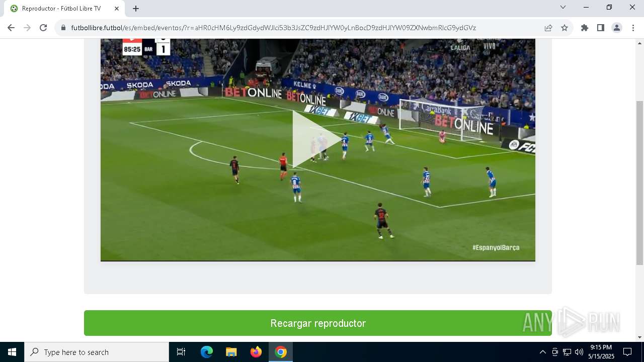Open the Windows Start menu
The image size is (644, 362).
click(12, 352)
